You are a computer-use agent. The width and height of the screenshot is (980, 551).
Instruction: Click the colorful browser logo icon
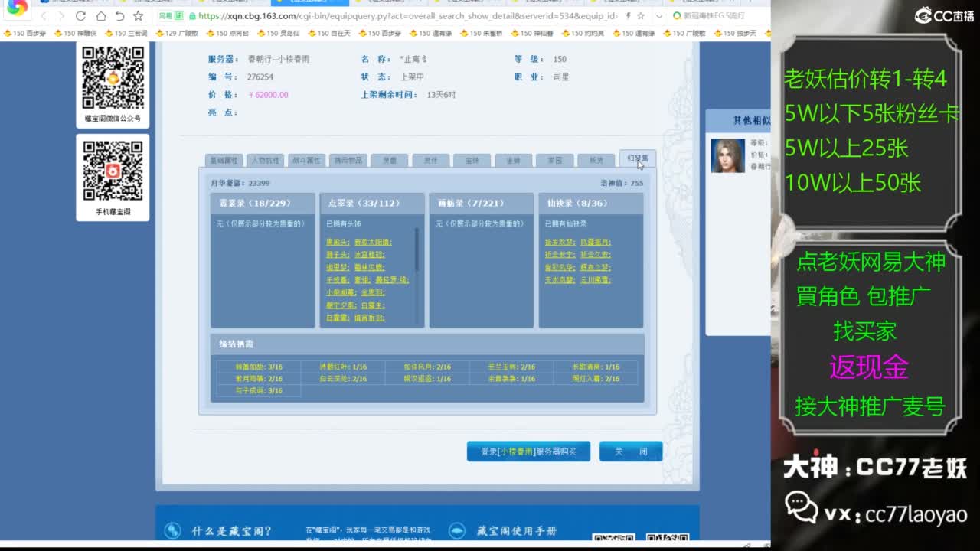pyautogui.click(x=17, y=8)
